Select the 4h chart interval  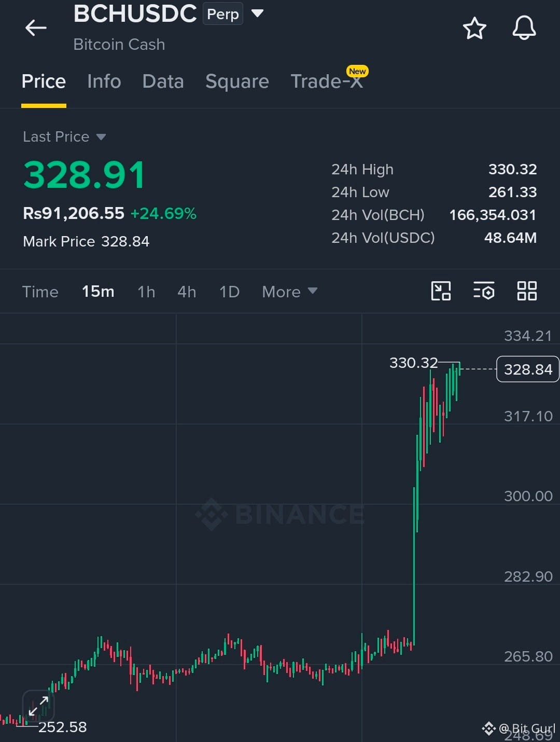187,292
